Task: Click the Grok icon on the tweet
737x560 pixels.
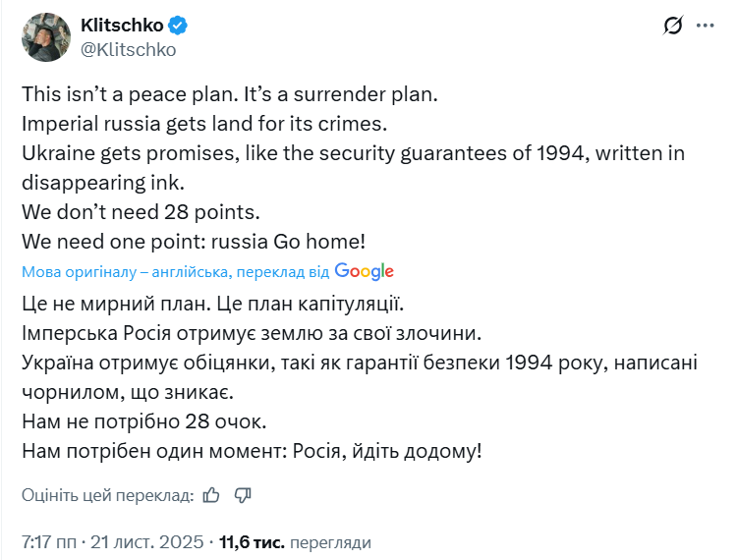Action: tap(673, 26)
